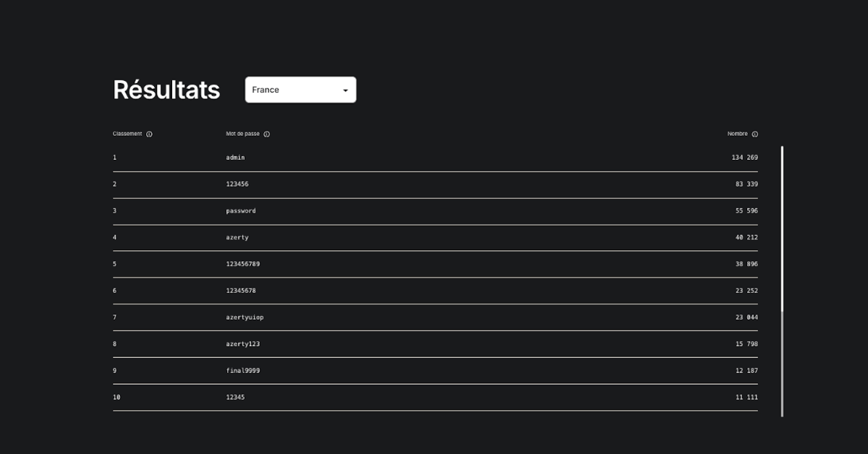Click the Mot de passe column header
Viewport: 868px width, 454px height.
click(242, 134)
